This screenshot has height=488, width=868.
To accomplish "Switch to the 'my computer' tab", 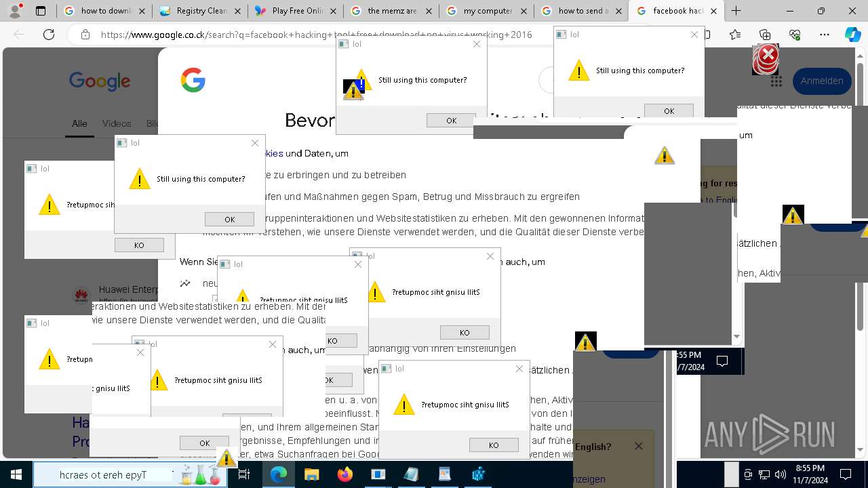I will point(486,11).
